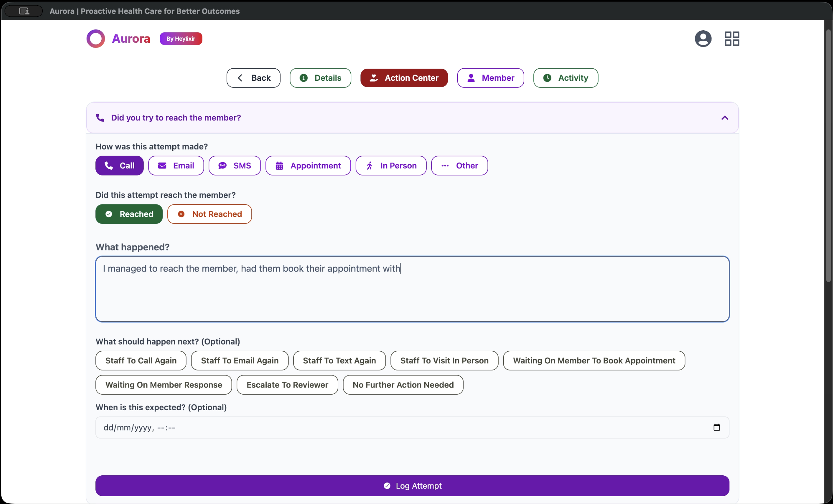The image size is (833, 504).
Task: Select Call as attempt method
Action: point(119,166)
